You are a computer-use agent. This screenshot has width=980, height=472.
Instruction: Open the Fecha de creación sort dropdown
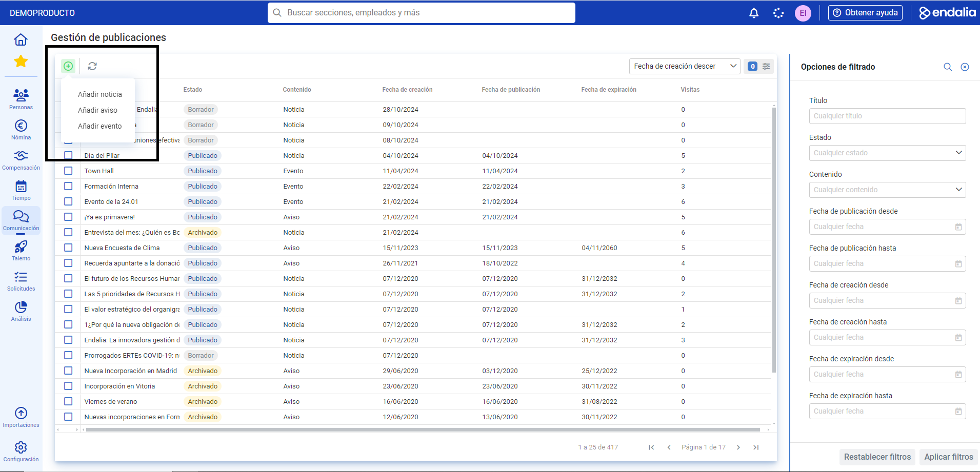pos(685,66)
